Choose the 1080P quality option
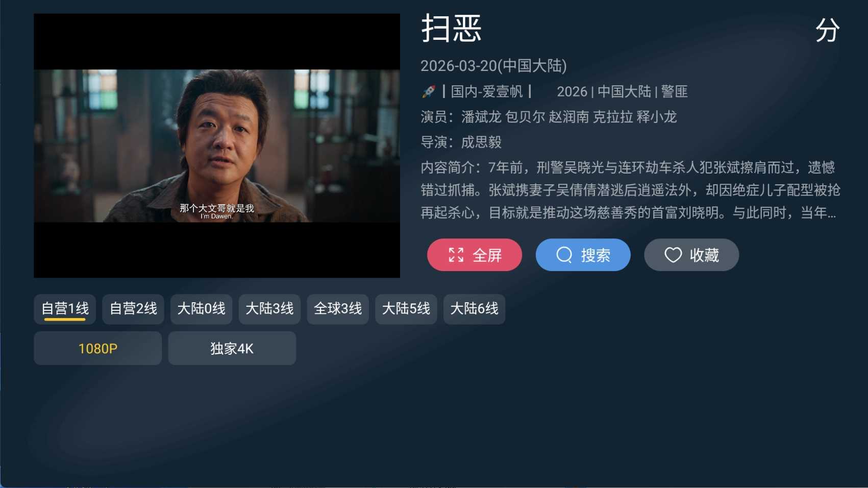The height and width of the screenshot is (488, 868). [97, 348]
